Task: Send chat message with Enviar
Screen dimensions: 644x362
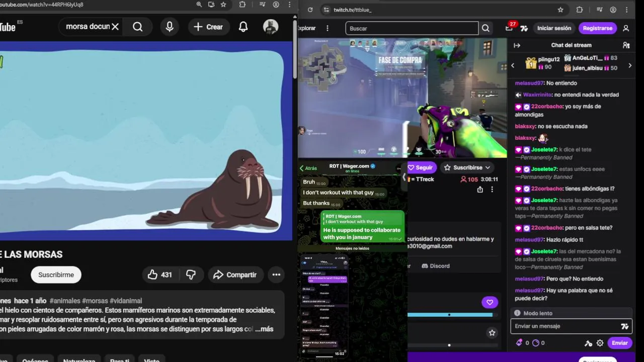Action: coord(619,343)
